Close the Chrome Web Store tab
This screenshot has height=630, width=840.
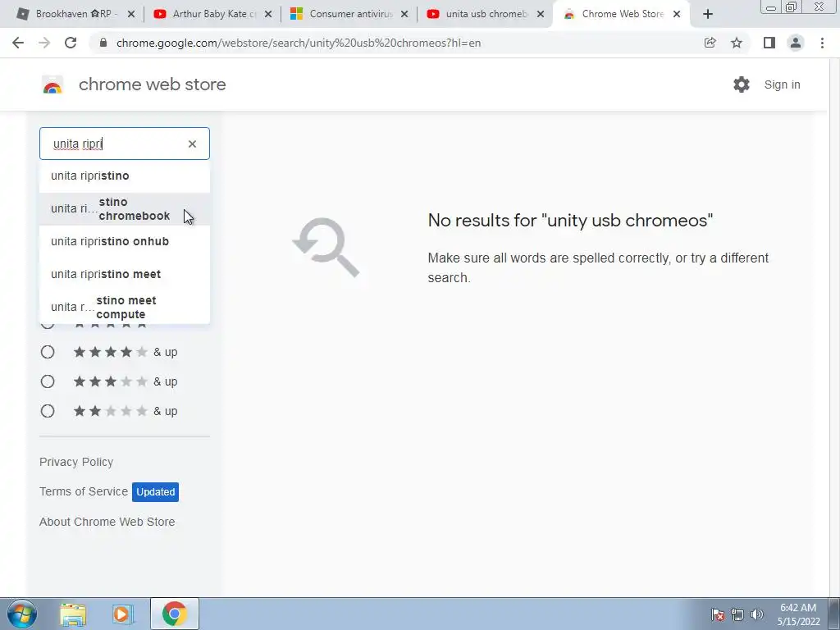coord(677,14)
